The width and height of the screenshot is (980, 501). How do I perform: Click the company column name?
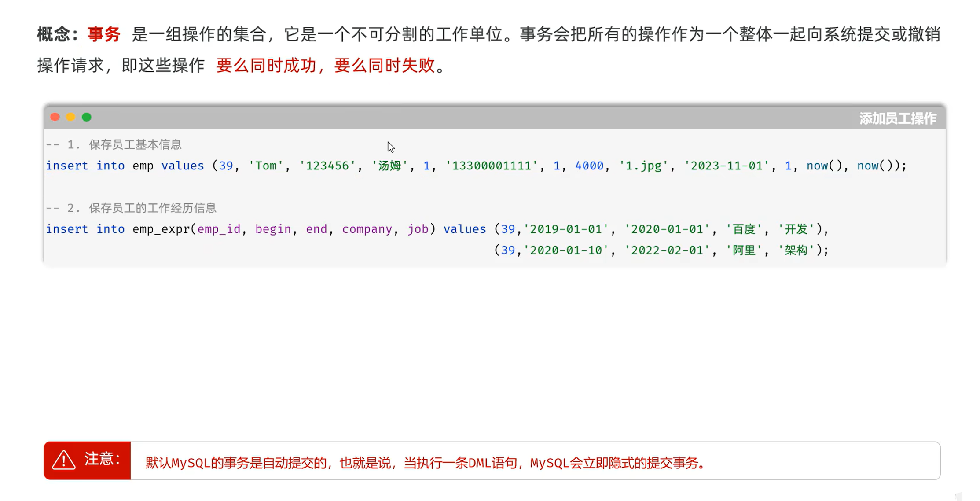click(x=367, y=229)
